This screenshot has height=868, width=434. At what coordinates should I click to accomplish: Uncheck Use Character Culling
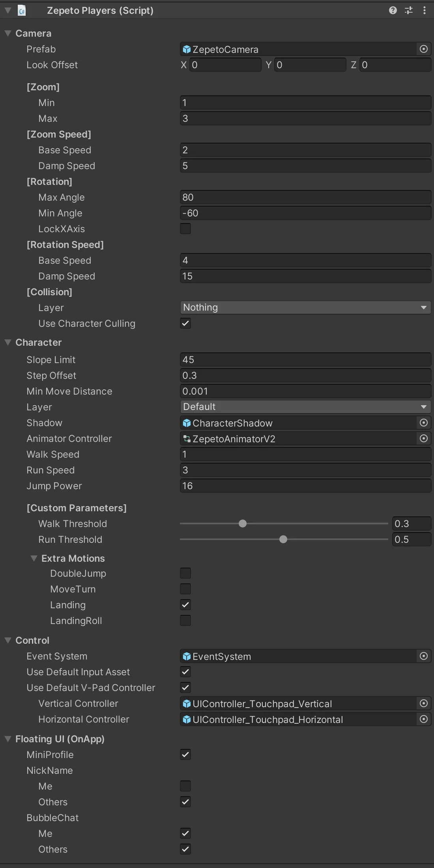(185, 323)
